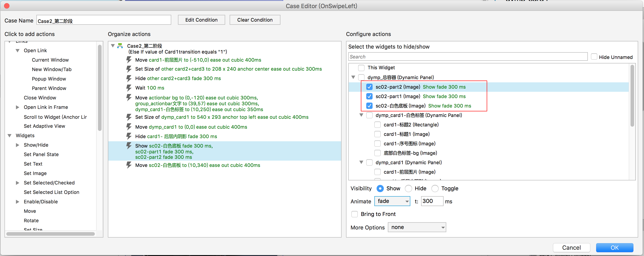Click the Edit Condition button
This screenshot has width=644, height=256.
(x=201, y=20)
